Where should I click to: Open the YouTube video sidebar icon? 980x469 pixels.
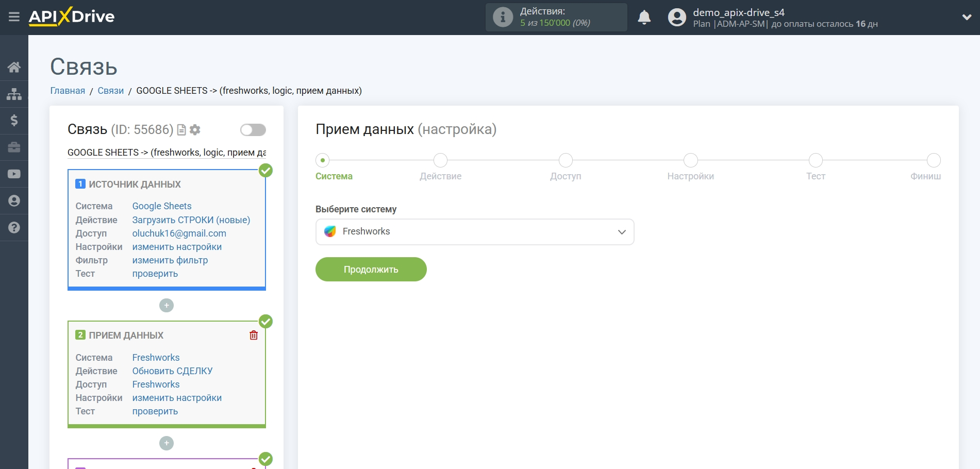(14, 174)
